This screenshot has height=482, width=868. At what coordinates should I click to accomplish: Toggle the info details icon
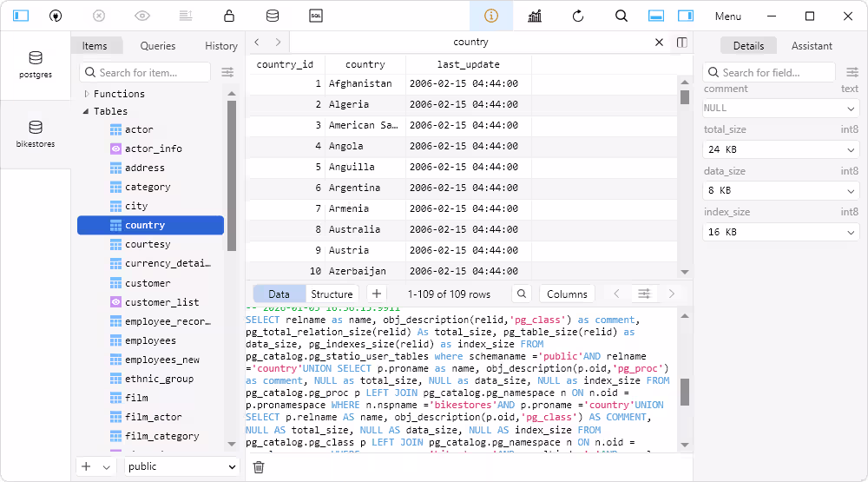[491, 16]
